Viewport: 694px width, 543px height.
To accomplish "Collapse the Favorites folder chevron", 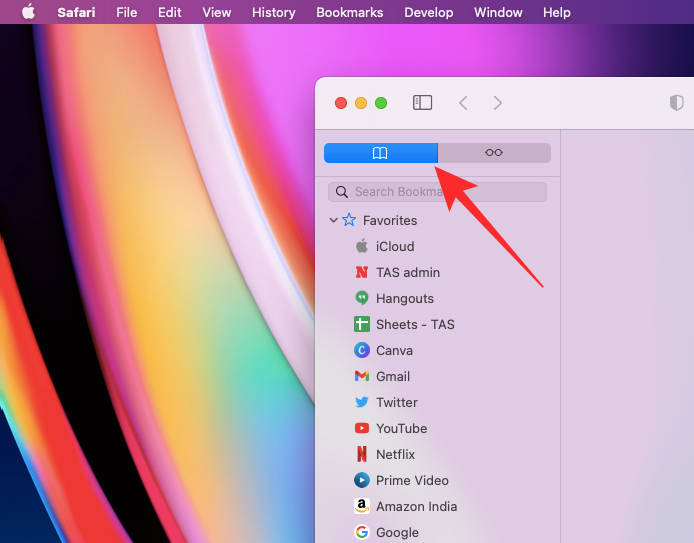I will [333, 220].
